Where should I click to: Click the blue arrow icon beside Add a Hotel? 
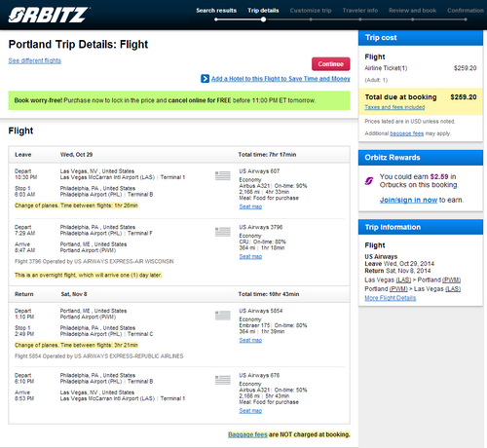click(x=205, y=79)
